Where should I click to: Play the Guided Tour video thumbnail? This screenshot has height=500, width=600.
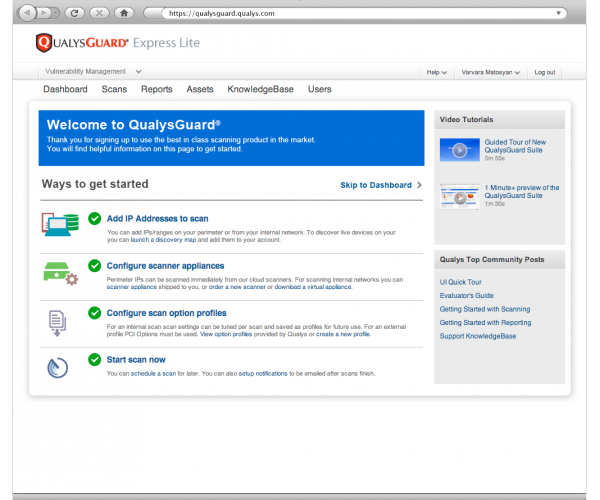point(460,150)
